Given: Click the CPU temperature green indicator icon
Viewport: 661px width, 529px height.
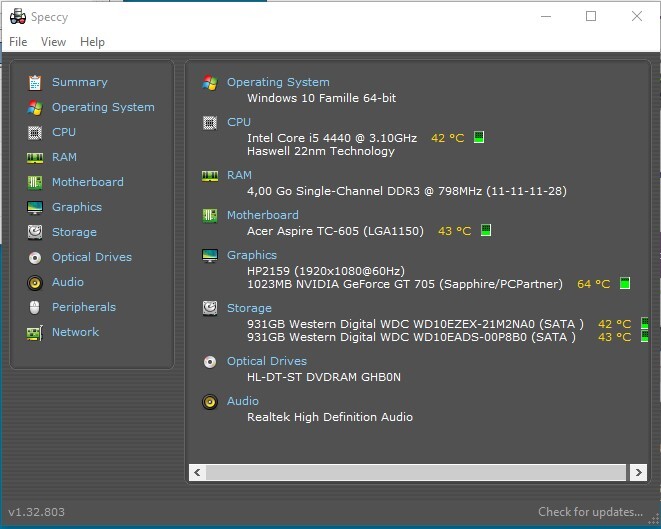Looking at the screenshot, I should [479, 137].
